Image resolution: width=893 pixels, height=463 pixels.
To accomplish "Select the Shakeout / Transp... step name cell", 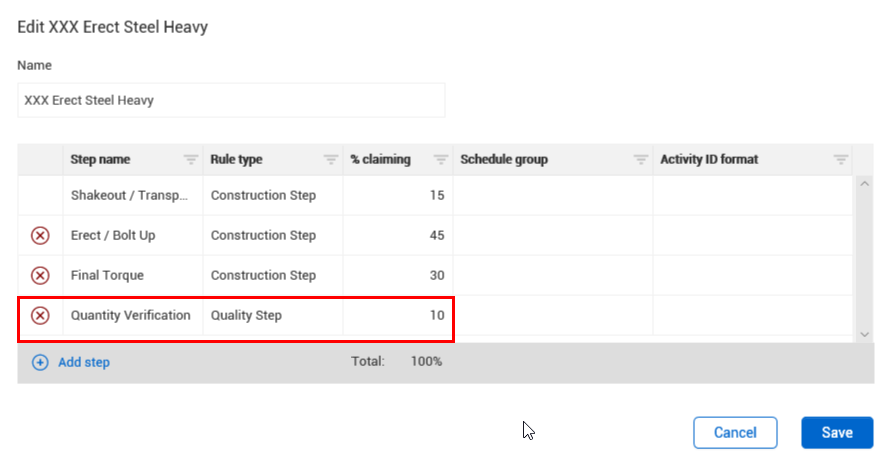I will [x=130, y=196].
